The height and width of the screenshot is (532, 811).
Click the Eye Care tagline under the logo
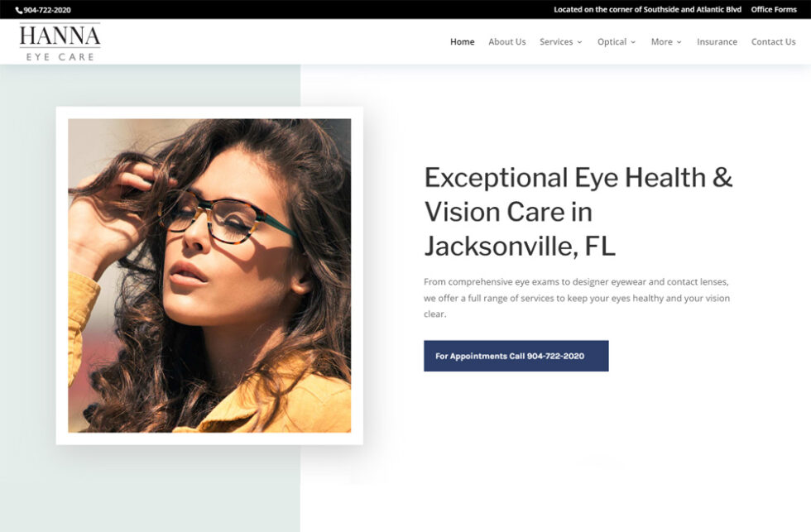point(60,56)
